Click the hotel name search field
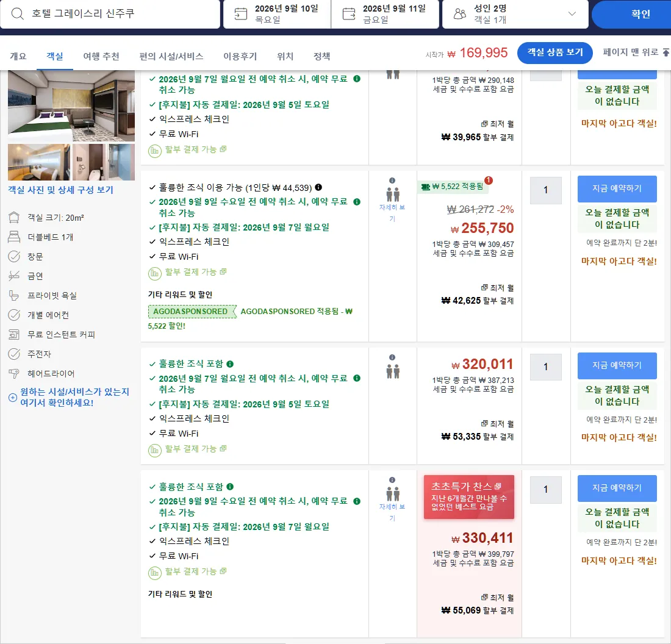Screen dimensions: 671x644 click(x=110, y=13)
